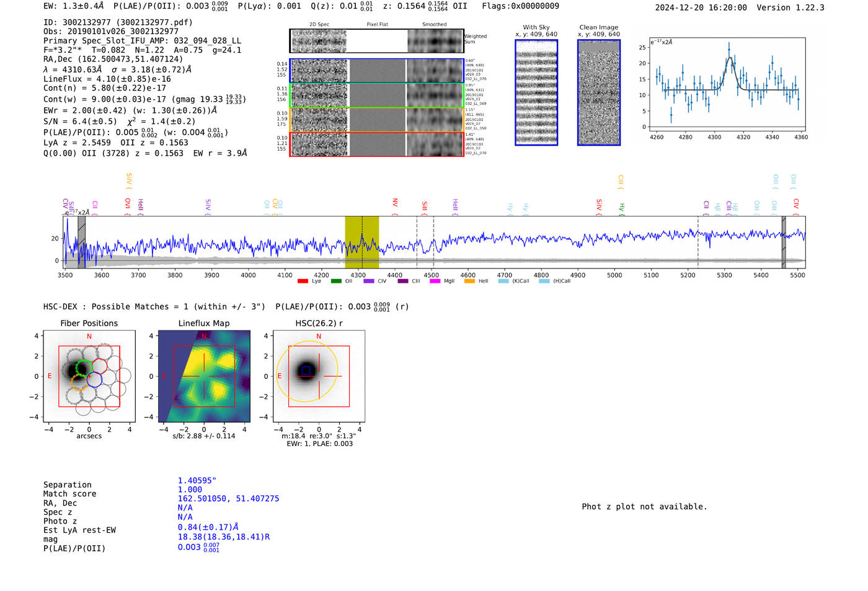Open the Clean Image thumbnail
Image resolution: width=868 pixels, height=591 pixels.
pyautogui.click(x=598, y=92)
